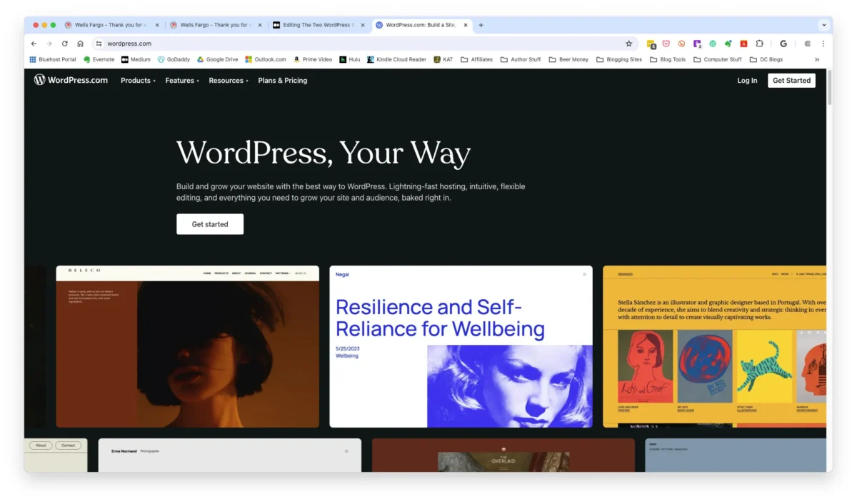Show more bookmarks with double chevron

pos(817,59)
